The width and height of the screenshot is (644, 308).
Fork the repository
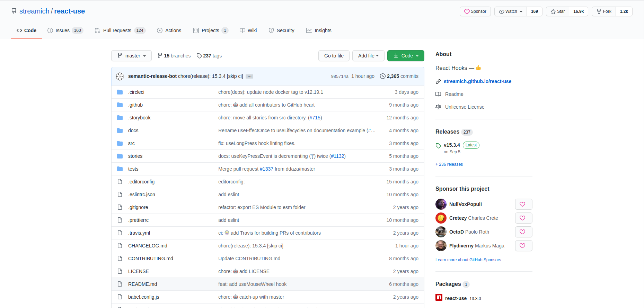(x=604, y=11)
